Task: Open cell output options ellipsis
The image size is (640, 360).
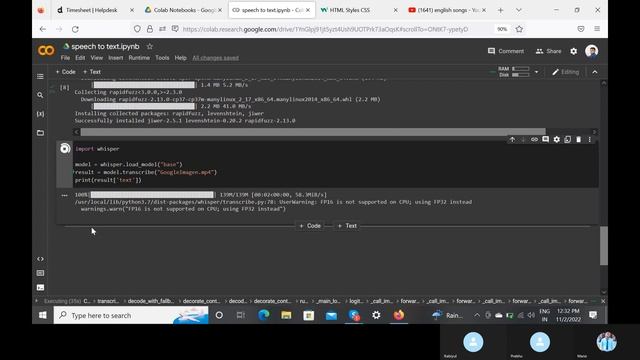Action: 64,196
